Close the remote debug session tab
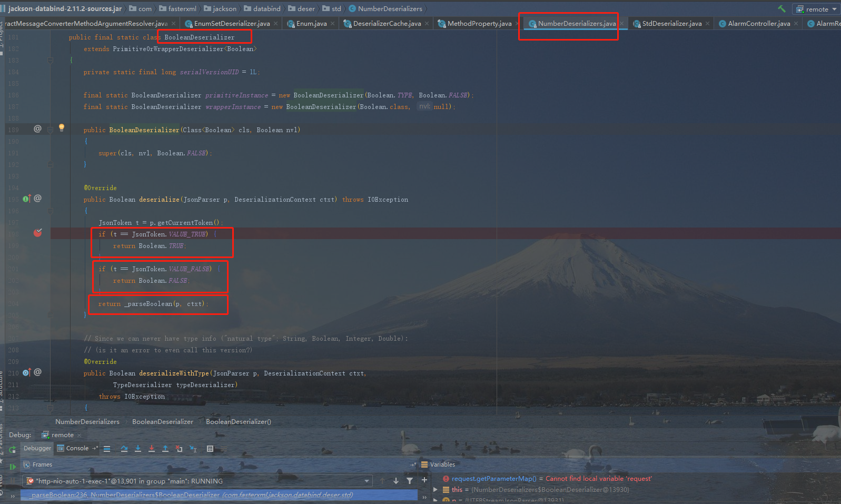This screenshot has height=504, width=841. tap(80, 435)
